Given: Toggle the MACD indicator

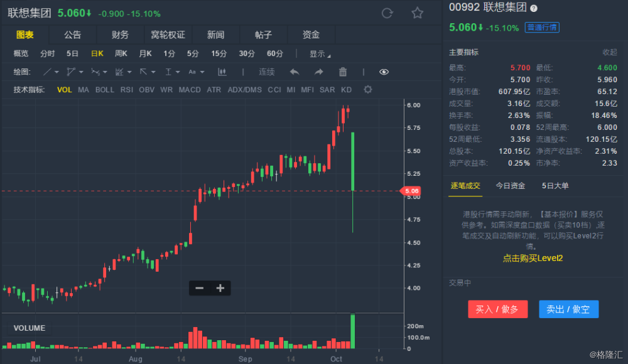Looking at the screenshot, I should click(190, 90).
